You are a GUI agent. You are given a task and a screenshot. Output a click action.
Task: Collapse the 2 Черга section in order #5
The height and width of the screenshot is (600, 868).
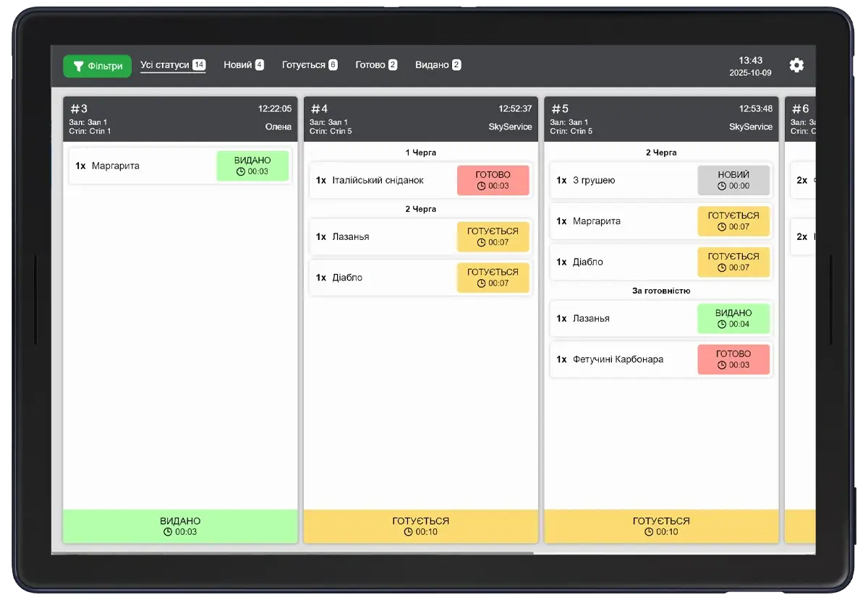click(661, 153)
